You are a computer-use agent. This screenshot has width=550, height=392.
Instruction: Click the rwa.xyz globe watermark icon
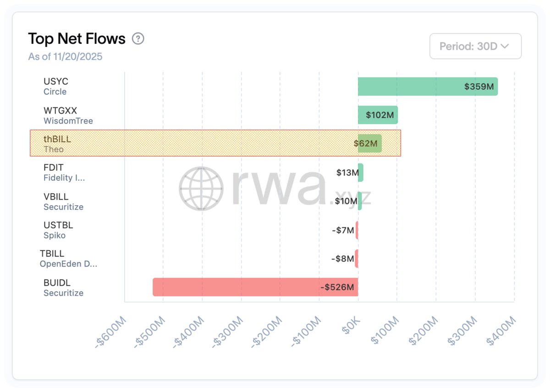[201, 189]
